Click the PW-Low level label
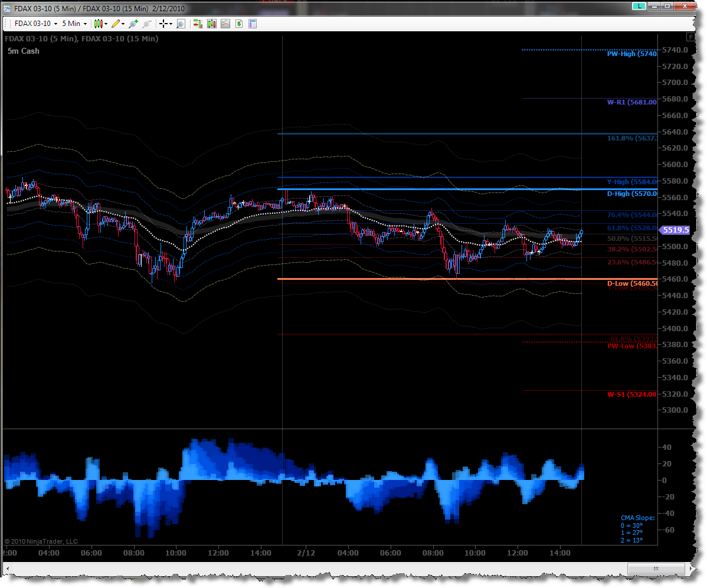Image resolution: width=707 pixels, height=588 pixels. click(631, 346)
